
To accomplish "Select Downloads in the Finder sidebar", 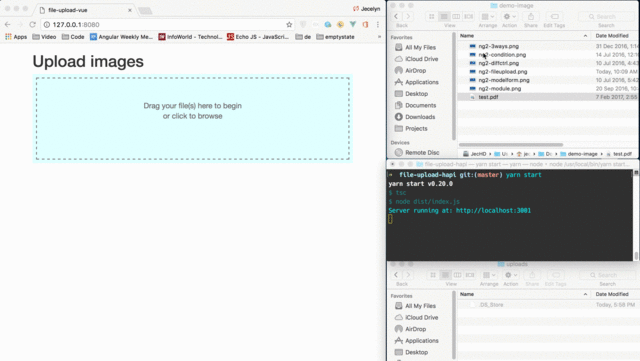I will (x=420, y=117).
